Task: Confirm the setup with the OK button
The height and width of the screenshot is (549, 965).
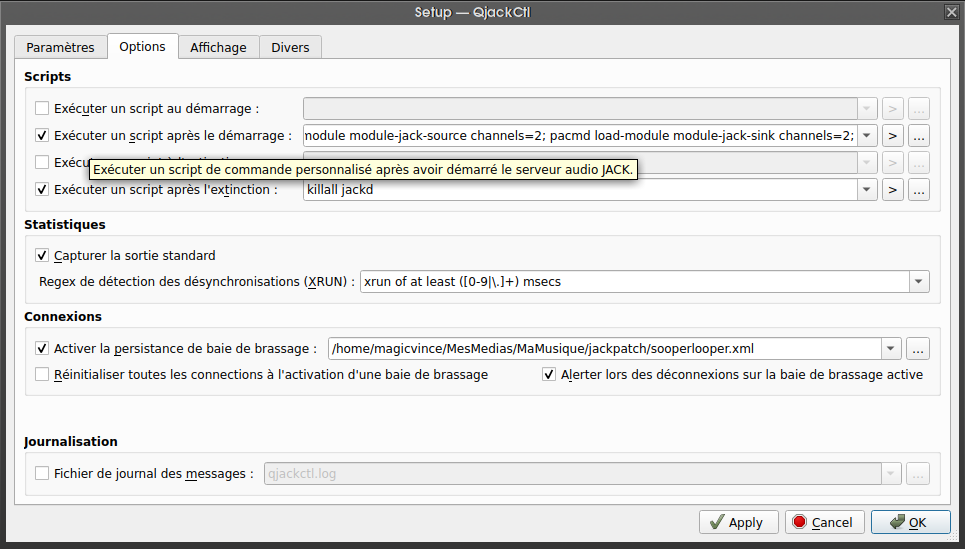Action: point(910,522)
